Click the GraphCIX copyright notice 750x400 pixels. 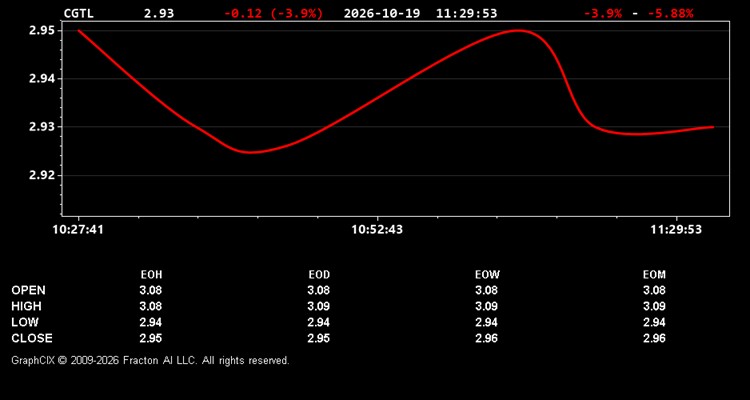(150, 360)
